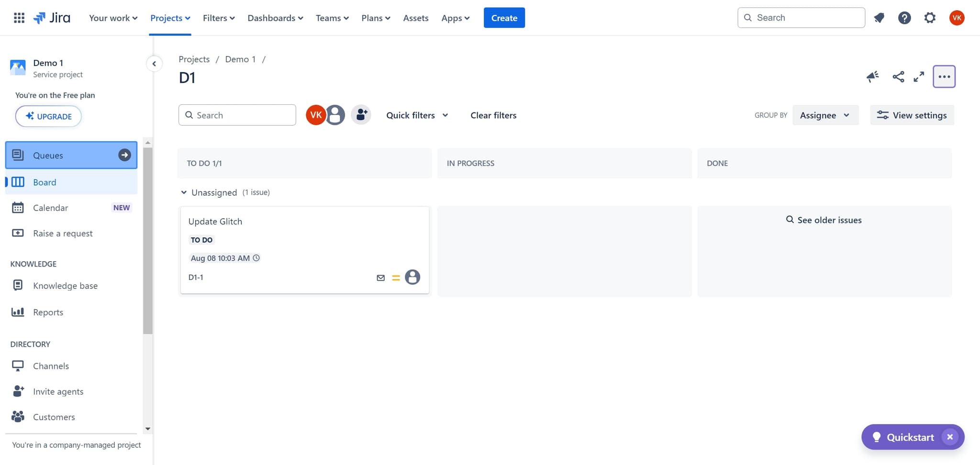Viewport: 980px width, 465px height.
Task: Collapse the Unassigned swimlane
Action: click(184, 192)
